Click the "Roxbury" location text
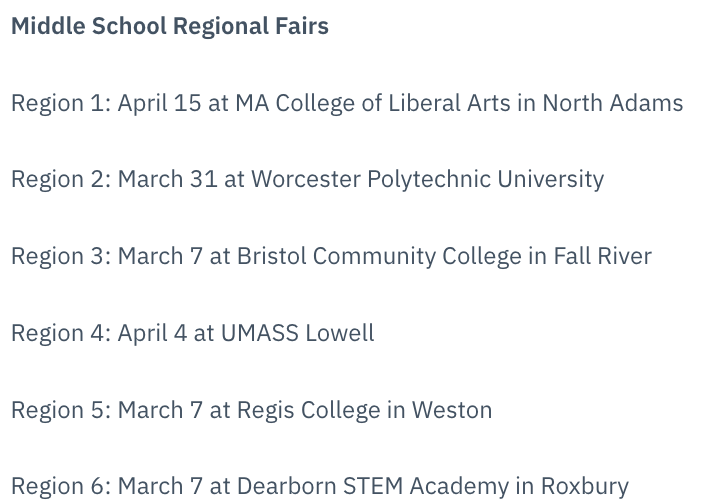 [x=585, y=486]
